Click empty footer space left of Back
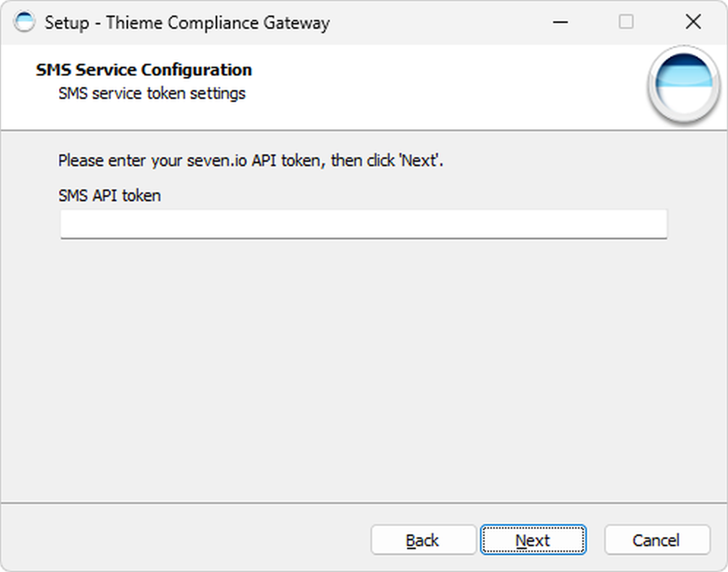The image size is (728, 572). (x=185, y=540)
